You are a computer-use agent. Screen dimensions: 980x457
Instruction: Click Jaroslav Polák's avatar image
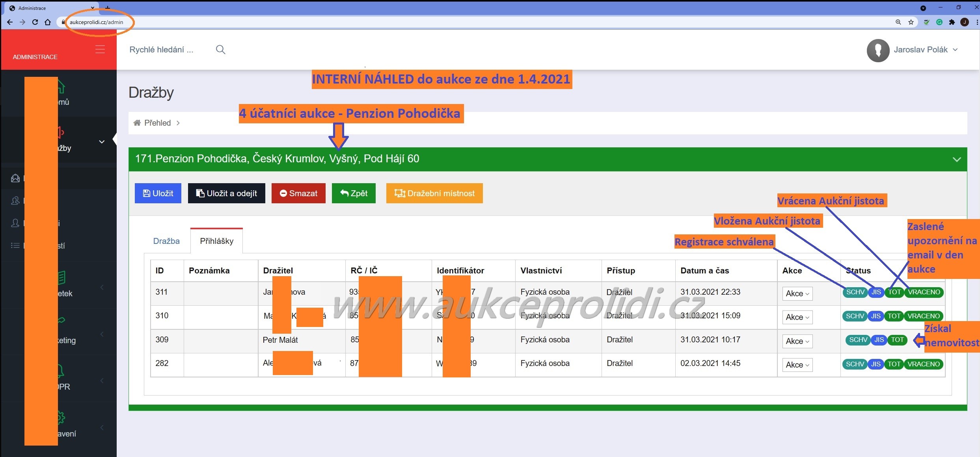coord(878,50)
